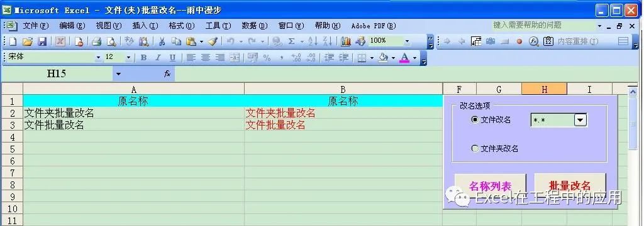This screenshot has width=644, height=226.
Task: Click the 名称列表 button
Action: pos(491,186)
